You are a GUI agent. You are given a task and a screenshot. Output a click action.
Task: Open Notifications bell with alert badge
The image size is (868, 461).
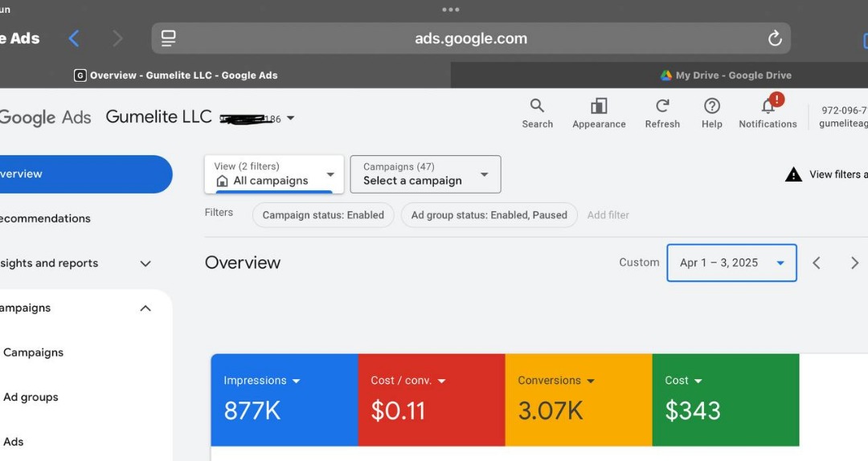pos(768,112)
